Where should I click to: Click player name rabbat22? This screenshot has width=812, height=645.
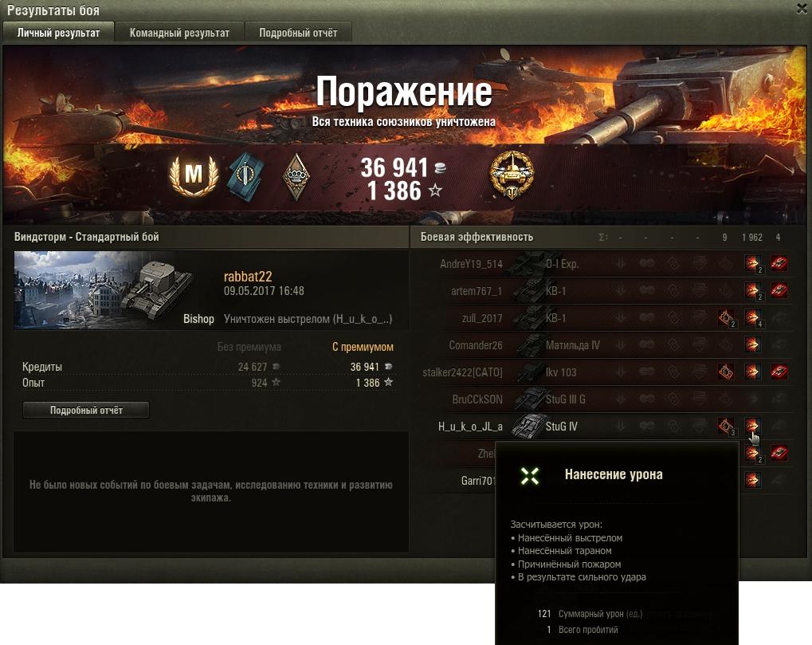[x=248, y=277]
